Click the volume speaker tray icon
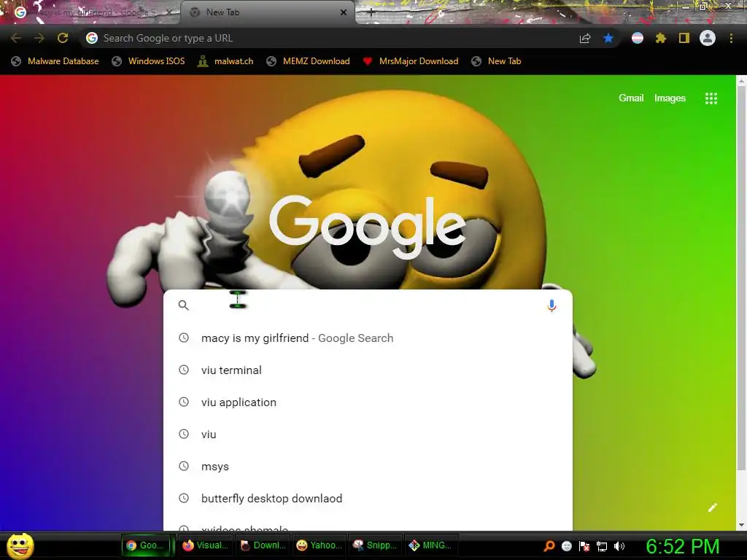The image size is (747, 560). [x=619, y=545]
